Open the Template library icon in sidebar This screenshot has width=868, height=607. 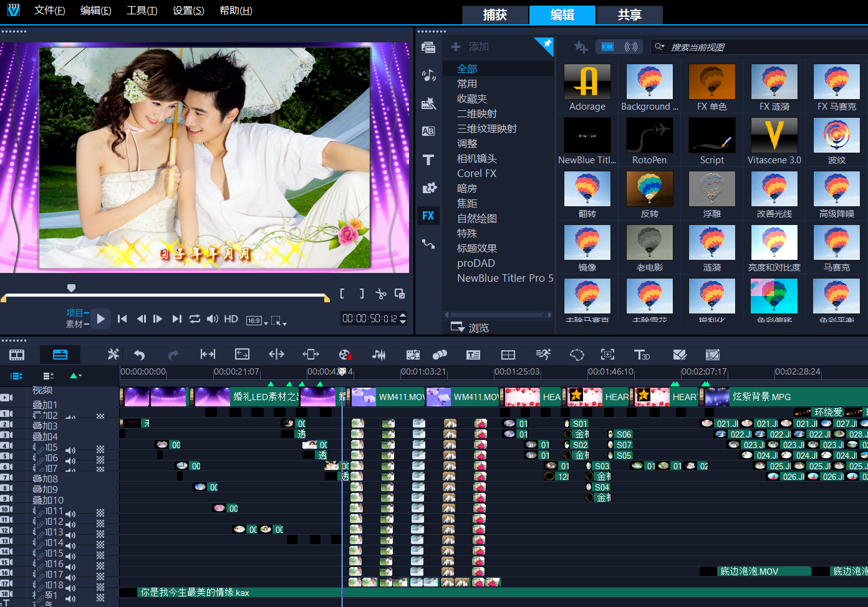[428, 103]
